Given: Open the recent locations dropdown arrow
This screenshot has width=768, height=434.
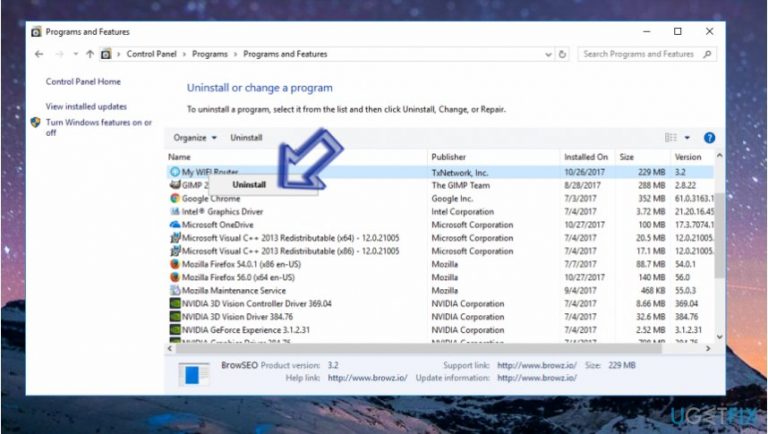Looking at the screenshot, I should 75,54.
